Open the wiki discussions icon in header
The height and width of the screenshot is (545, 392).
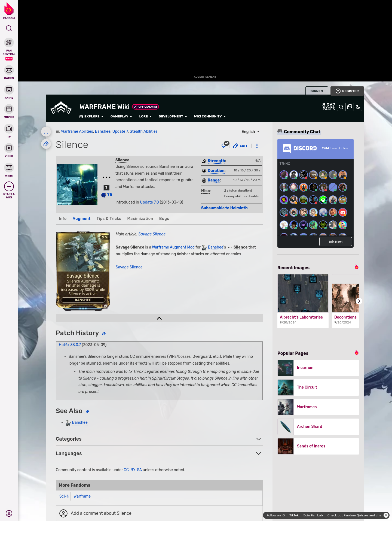pos(350,107)
